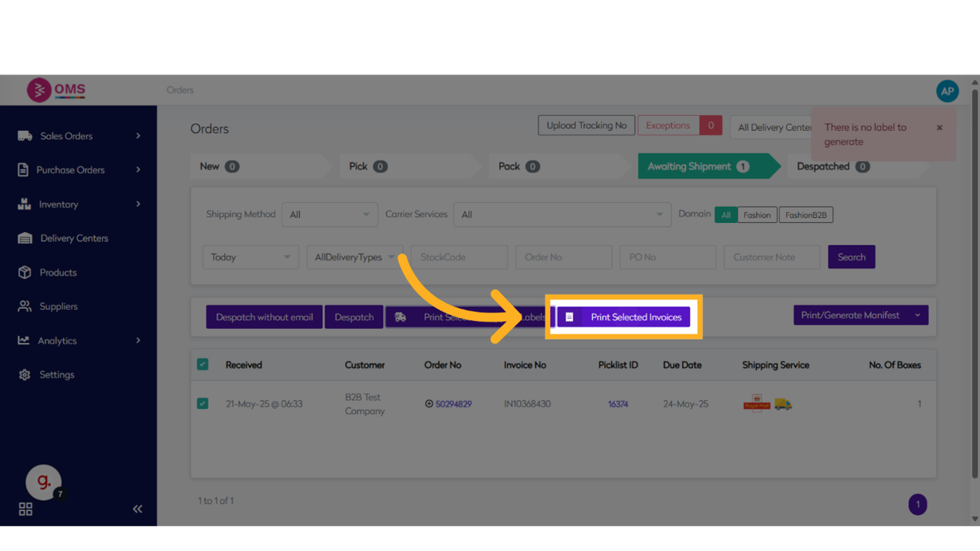Toggle the select-all orders checkbox in header

[203, 365]
